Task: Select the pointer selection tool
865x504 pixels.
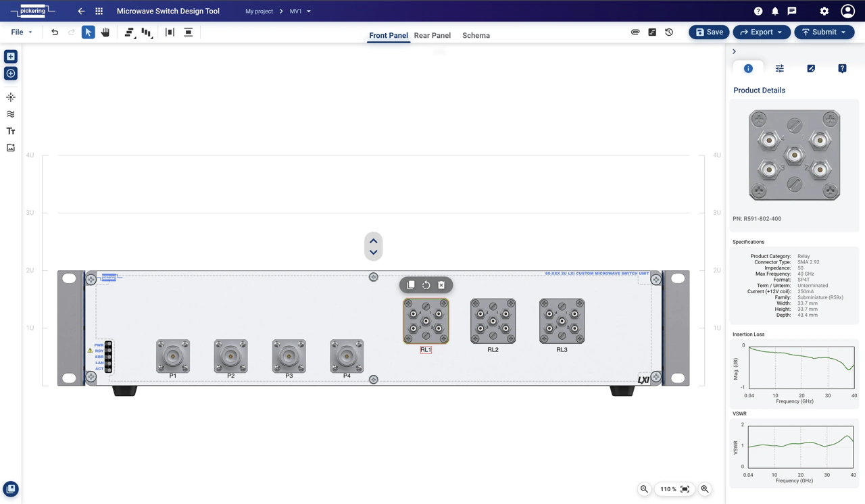Action: pyautogui.click(x=89, y=32)
